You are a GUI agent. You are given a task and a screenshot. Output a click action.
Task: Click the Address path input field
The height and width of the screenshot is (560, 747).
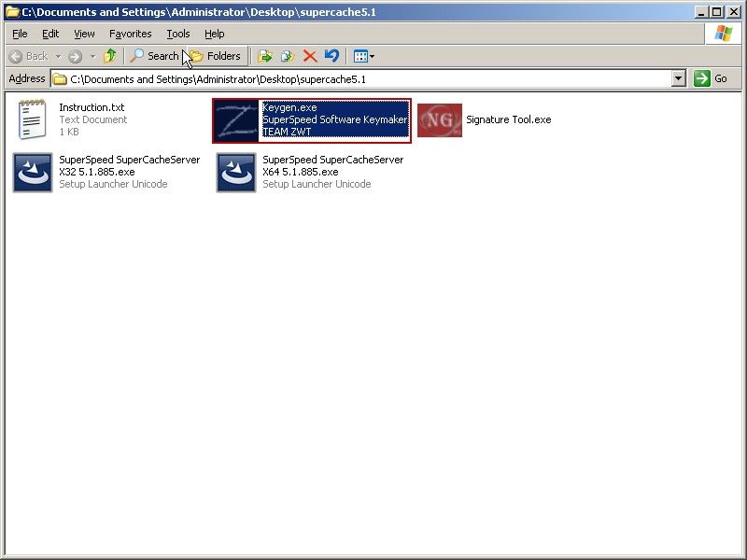361,79
